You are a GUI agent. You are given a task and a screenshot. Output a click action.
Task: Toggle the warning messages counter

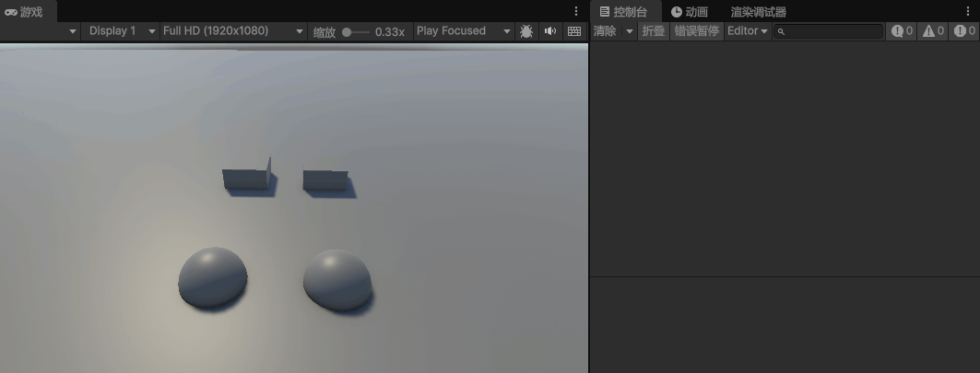coord(933,31)
